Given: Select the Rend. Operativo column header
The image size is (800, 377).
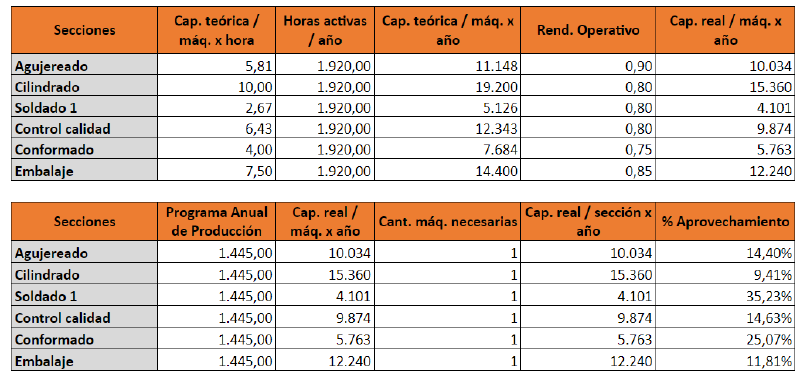Looking at the screenshot, I should (588, 31).
